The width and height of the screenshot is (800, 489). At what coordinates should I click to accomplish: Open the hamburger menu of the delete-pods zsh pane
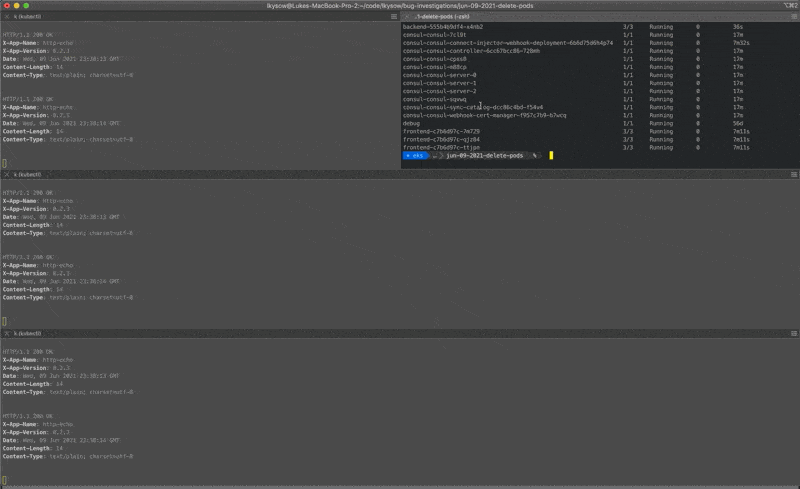pyautogui.click(x=794, y=17)
